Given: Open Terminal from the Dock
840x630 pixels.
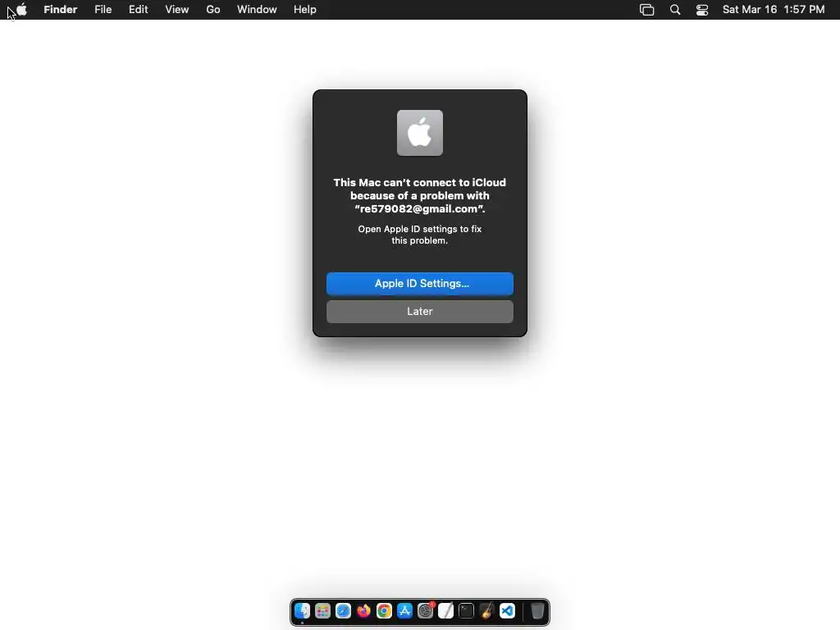Looking at the screenshot, I should (466, 610).
